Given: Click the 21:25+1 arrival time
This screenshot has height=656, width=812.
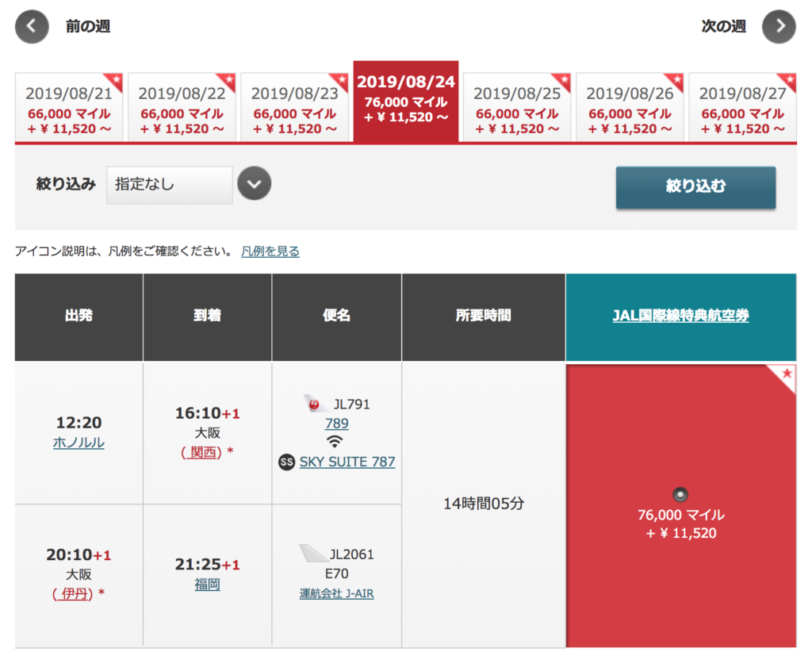Looking at the screenshot, I should point(207,564).
